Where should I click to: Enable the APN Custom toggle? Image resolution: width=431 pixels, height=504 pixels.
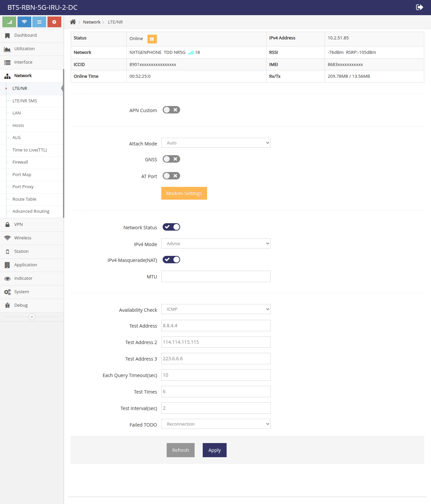pos(171,110)
